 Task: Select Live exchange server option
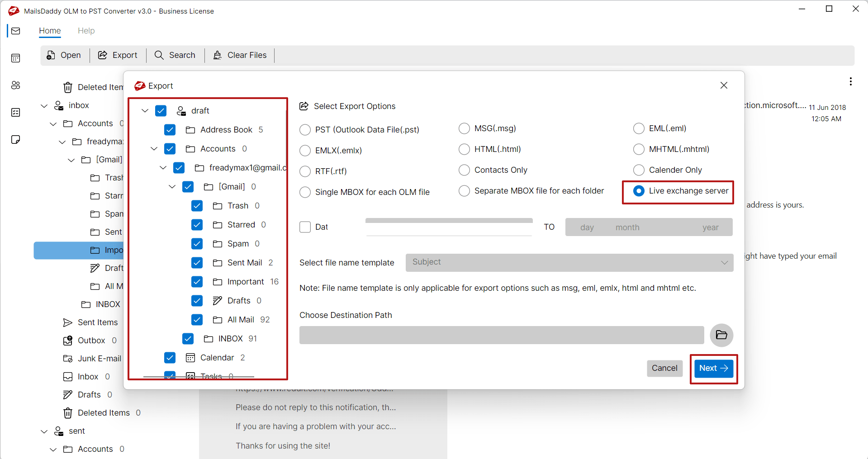coord(639,191)
